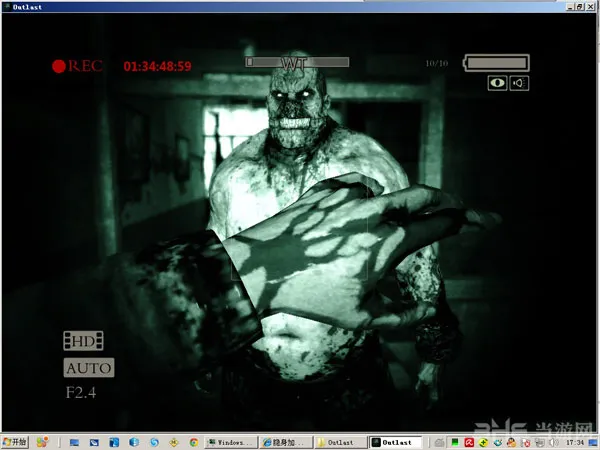Click the blue hexagon quick launch icon
The image size is (600, 450).
click(x=134, y=442)
